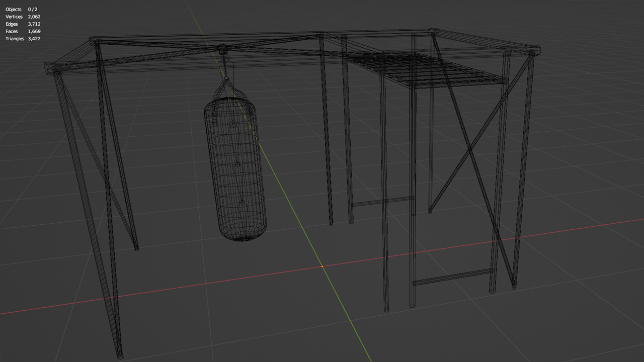Select the hanging punching bag wireframe
Viewport: 644px width, 362px height.
(235, 168)
